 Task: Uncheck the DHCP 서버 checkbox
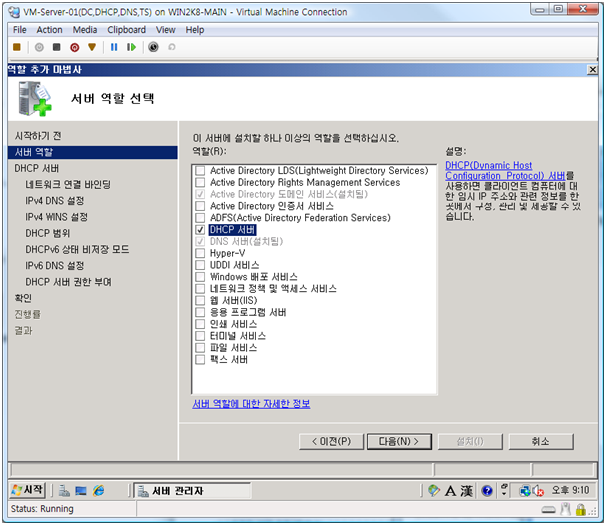click(200, 230)
